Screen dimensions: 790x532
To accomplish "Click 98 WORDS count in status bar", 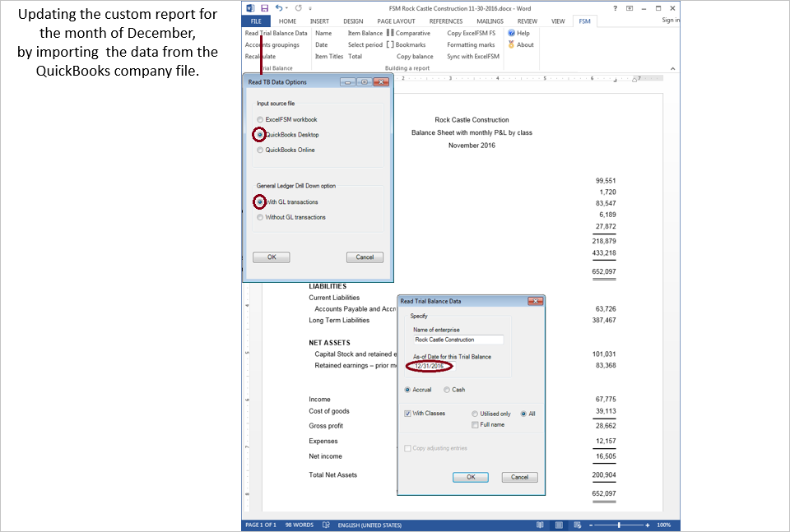I will click(300, 525).
